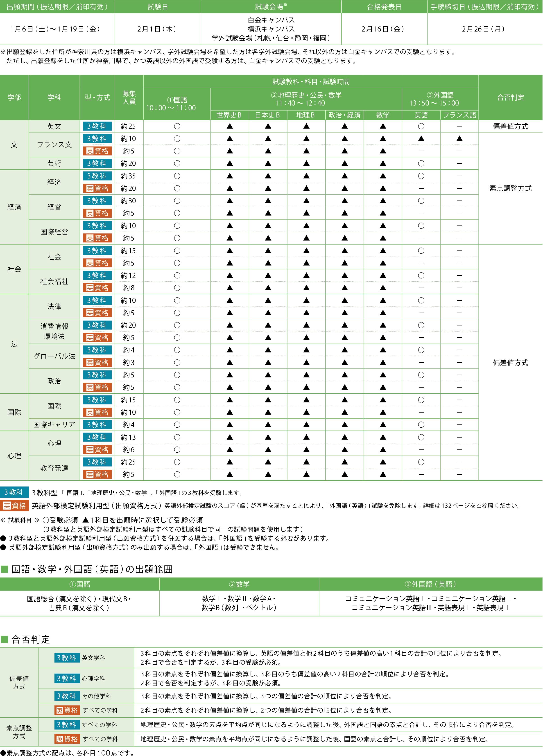This screenshot has height=756, width=543.
Task: Select the 政治・経済 subheader
Action: (344, 115)
